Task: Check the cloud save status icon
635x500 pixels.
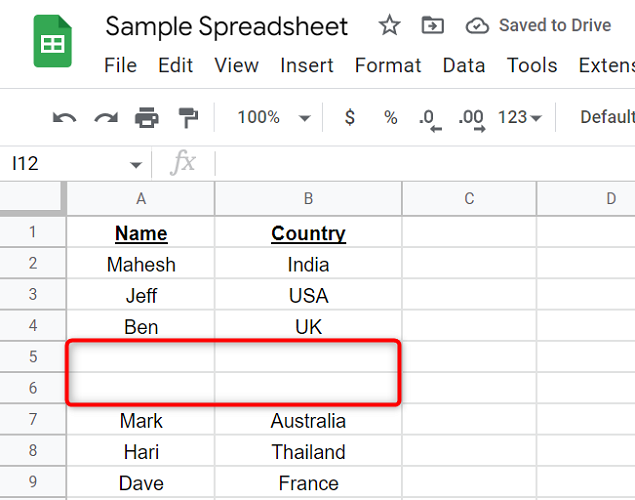Action: point(477,26)
